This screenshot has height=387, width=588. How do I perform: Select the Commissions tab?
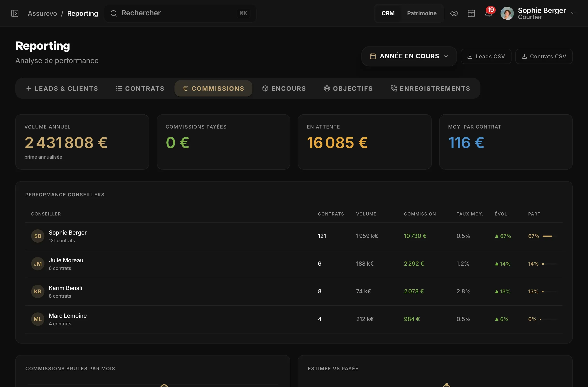(x=213, y=88)
